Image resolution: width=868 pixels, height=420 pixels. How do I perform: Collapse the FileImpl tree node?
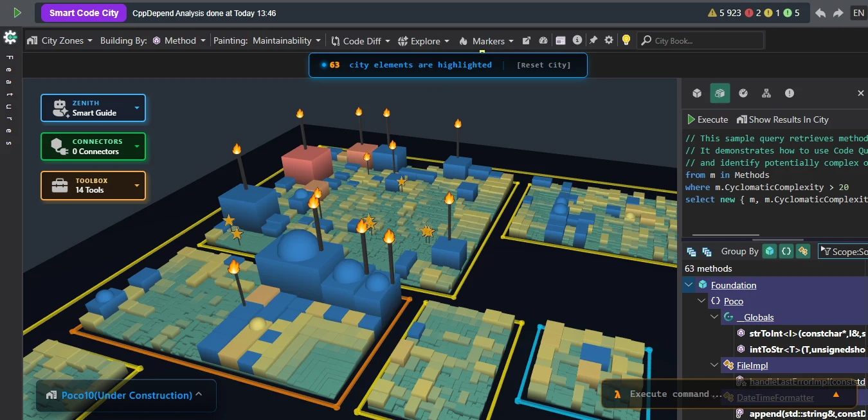pos(714,365)
